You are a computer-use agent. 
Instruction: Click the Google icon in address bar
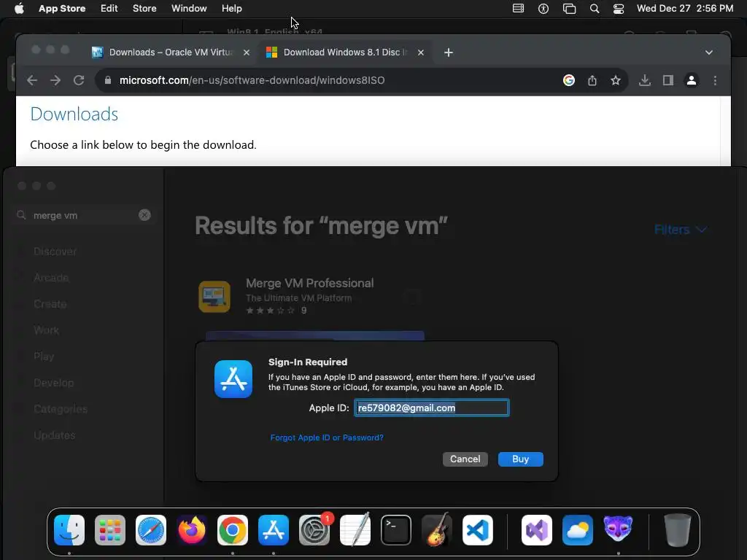[569, 80]
